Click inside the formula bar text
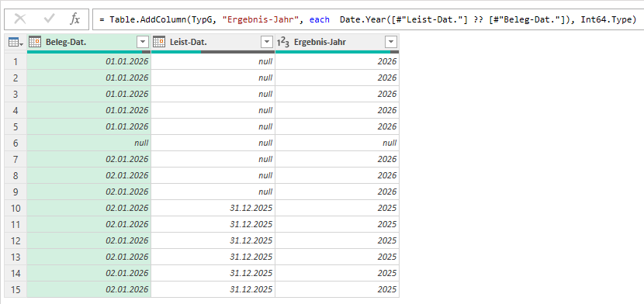This screenshot has height=304, width=644. pos(368,19)
